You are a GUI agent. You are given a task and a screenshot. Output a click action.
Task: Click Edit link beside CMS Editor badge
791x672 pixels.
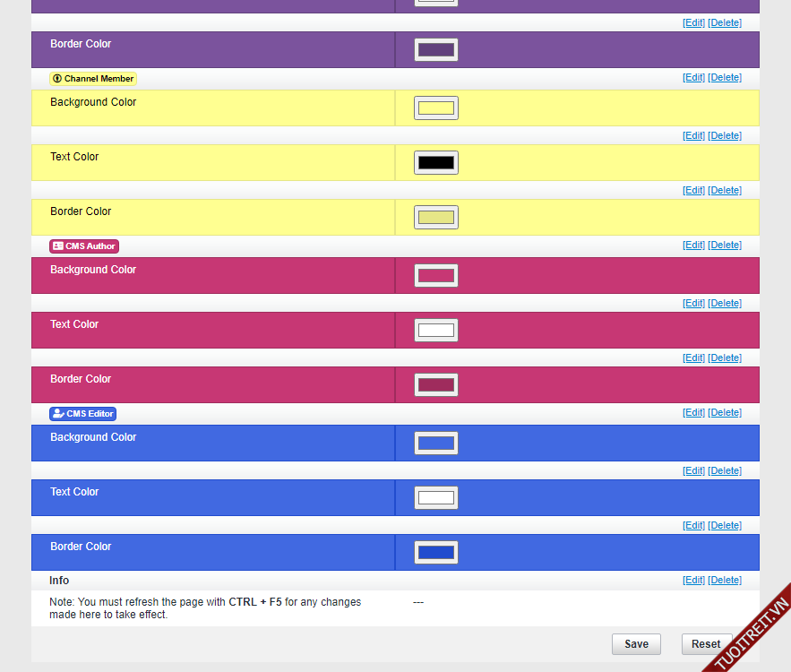pyautogui.click(x=693, y=413)
